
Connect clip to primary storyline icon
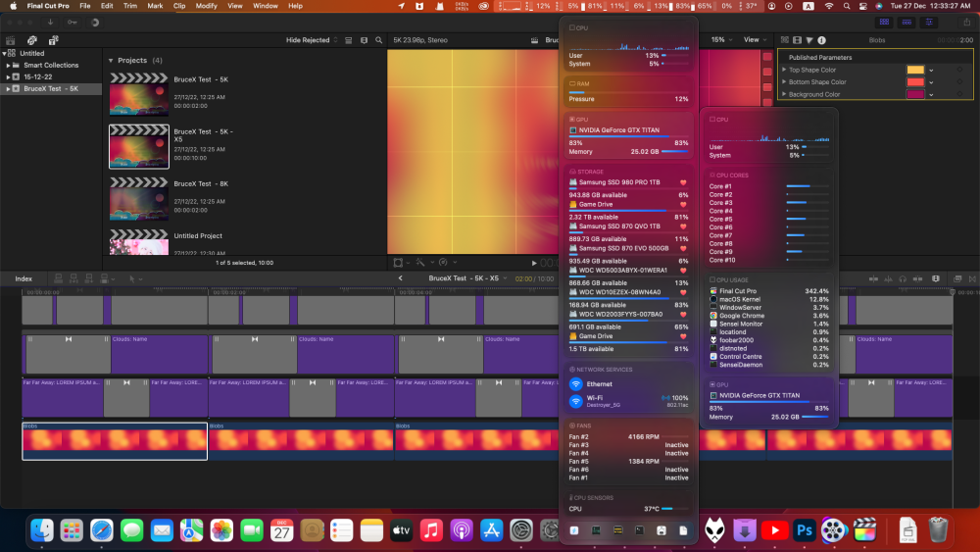click(x=58, y=278)
